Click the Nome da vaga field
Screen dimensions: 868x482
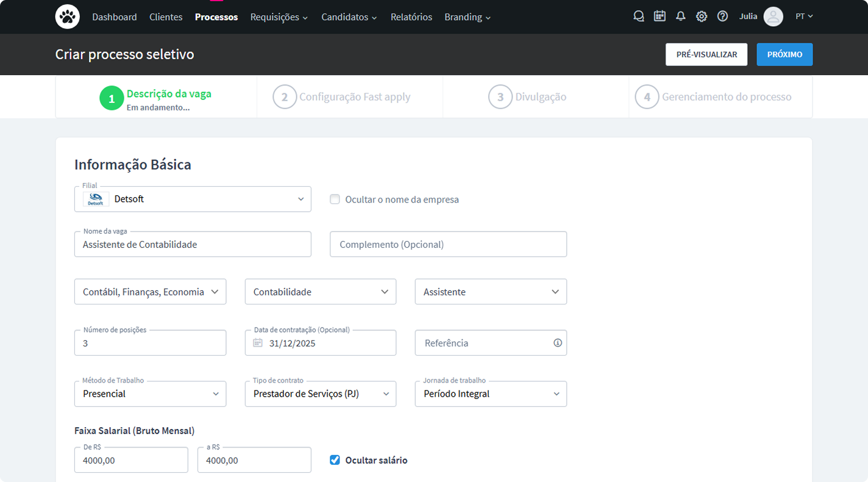pos(193,244)
